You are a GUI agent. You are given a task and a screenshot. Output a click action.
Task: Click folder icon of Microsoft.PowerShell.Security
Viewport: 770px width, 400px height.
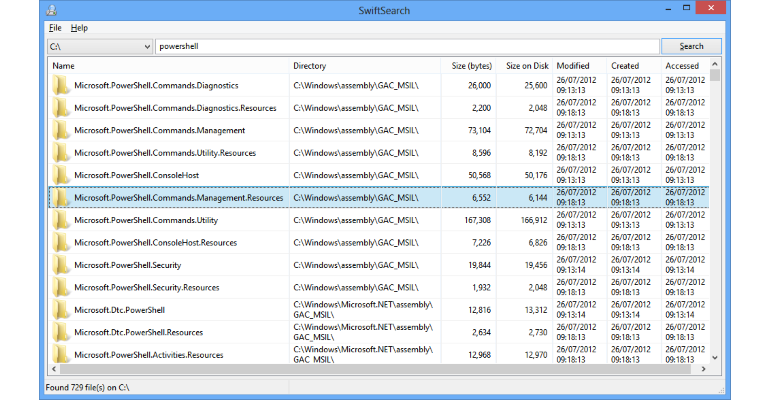[x=60, y=265]
